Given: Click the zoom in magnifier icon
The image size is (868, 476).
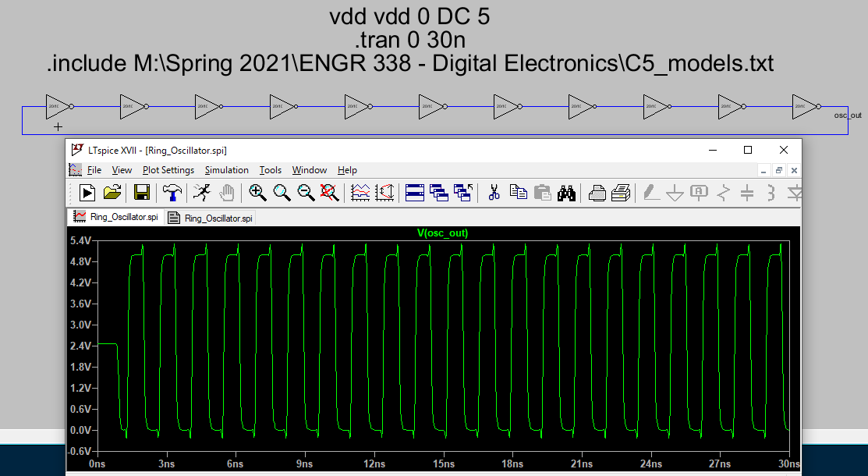Looking at the screenshot, I should [x=257, y=192].
